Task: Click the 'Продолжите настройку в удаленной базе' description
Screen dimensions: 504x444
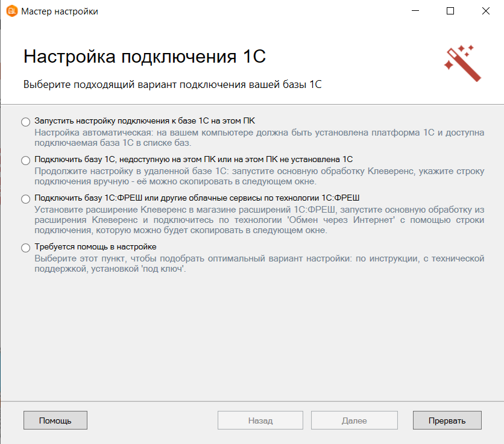Action: coord(259,176)
